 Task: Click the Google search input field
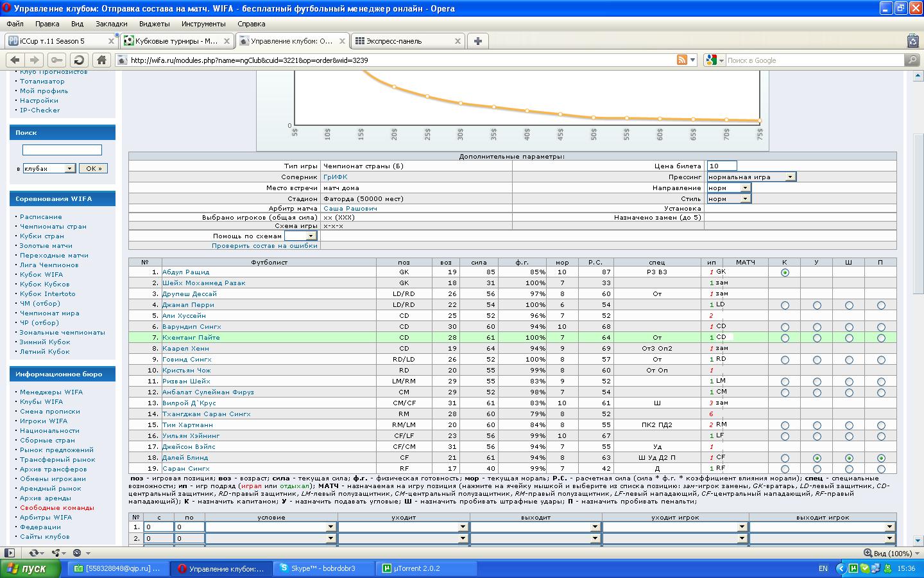pyautogui.click(x=815, y=60)
